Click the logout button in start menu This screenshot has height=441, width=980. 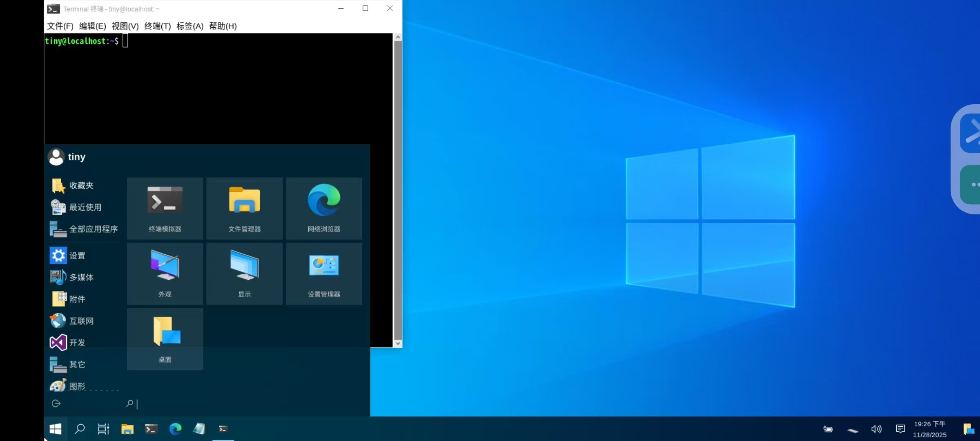56,403
